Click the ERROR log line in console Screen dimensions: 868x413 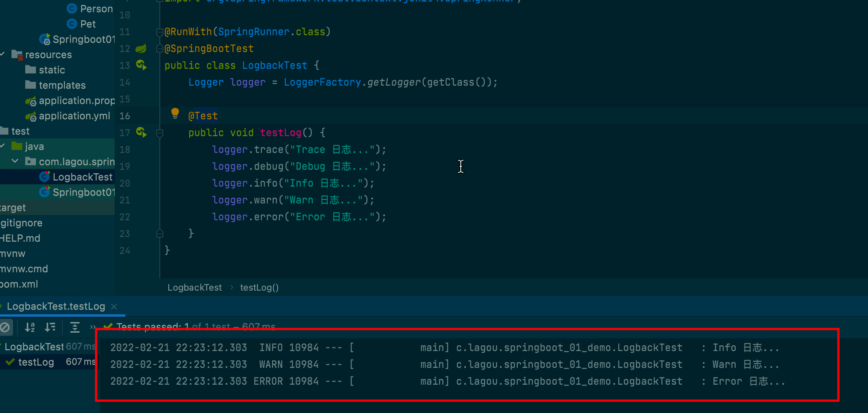[447, 381]
